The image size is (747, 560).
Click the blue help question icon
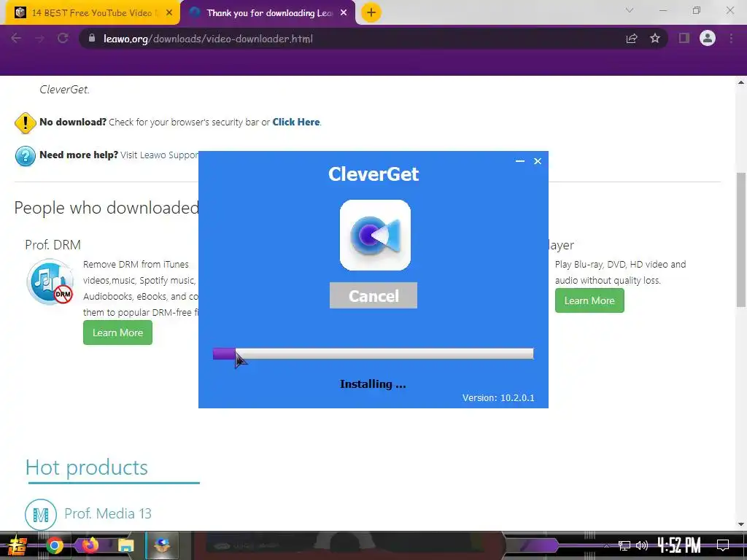coord(26,156)
